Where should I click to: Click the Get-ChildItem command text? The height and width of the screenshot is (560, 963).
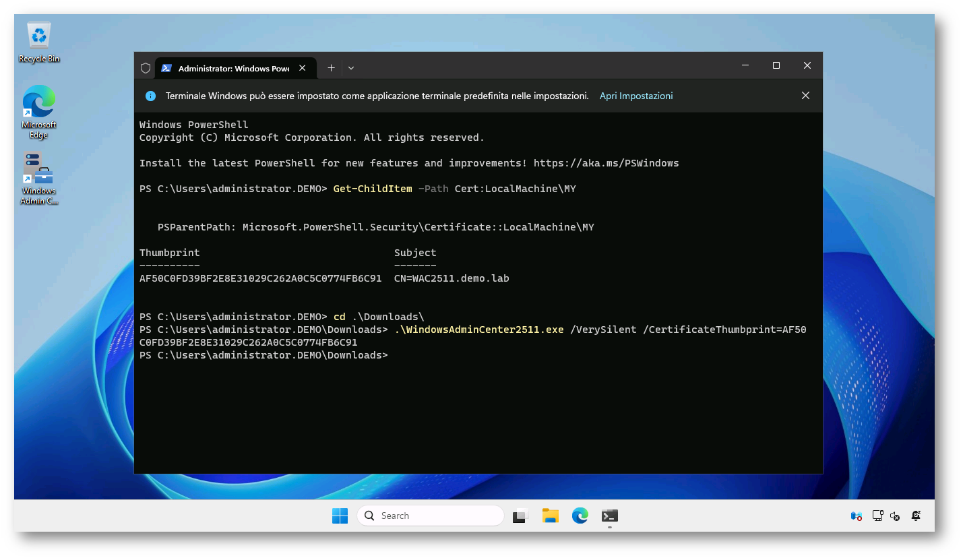[x=373, y=189]
